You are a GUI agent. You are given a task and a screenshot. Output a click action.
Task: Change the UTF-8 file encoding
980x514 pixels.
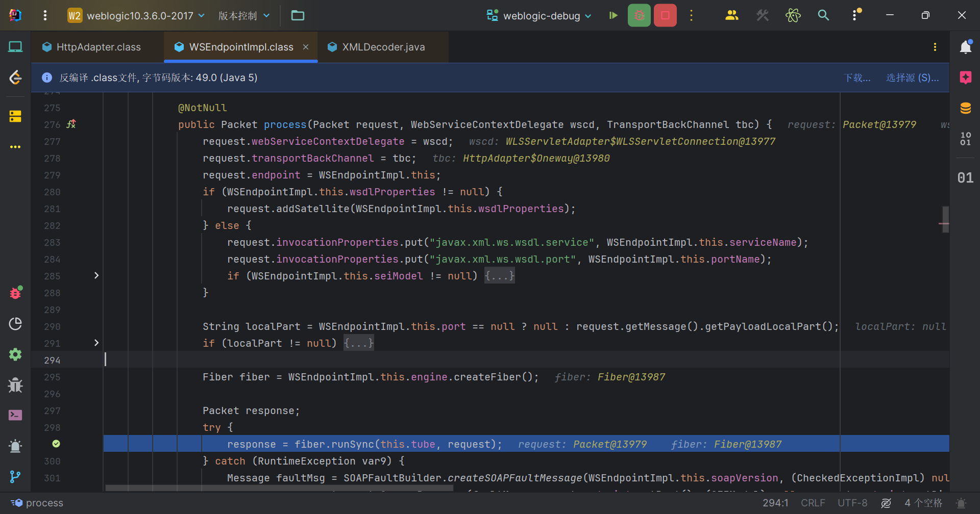coord(852,503)
